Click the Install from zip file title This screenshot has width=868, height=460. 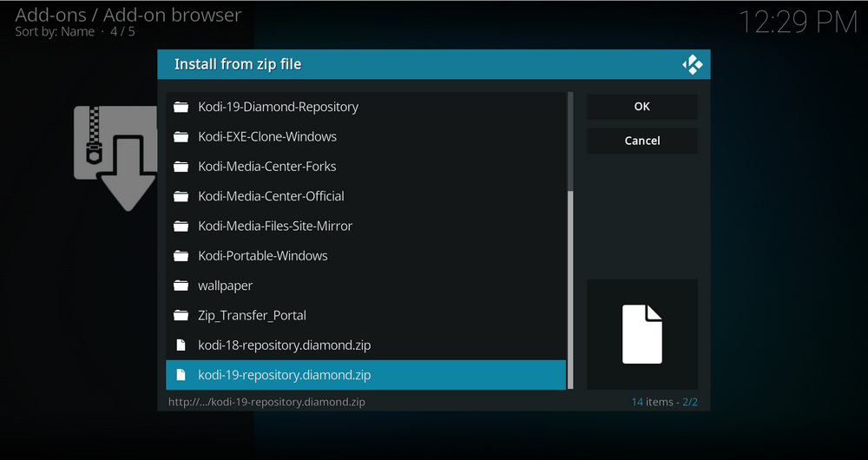[238, 64]
